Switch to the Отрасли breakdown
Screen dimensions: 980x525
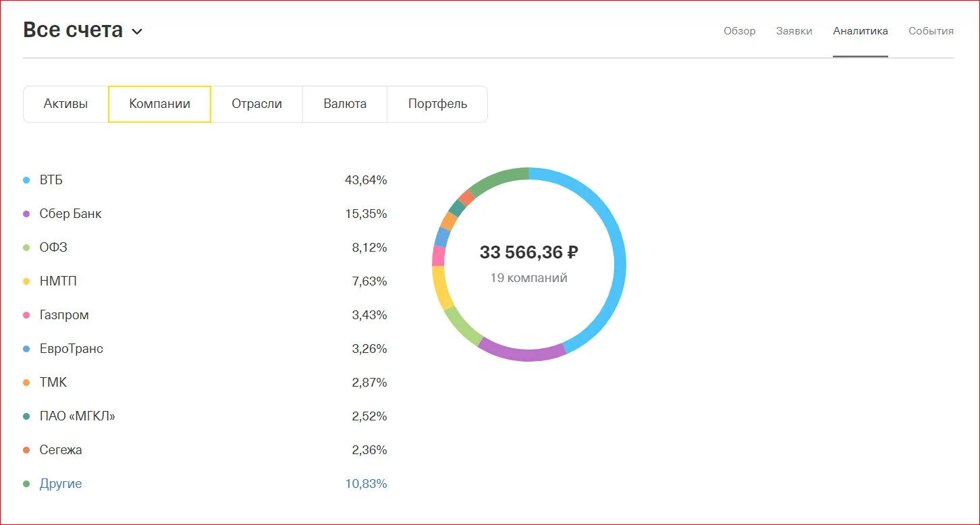tap(257, 104)
